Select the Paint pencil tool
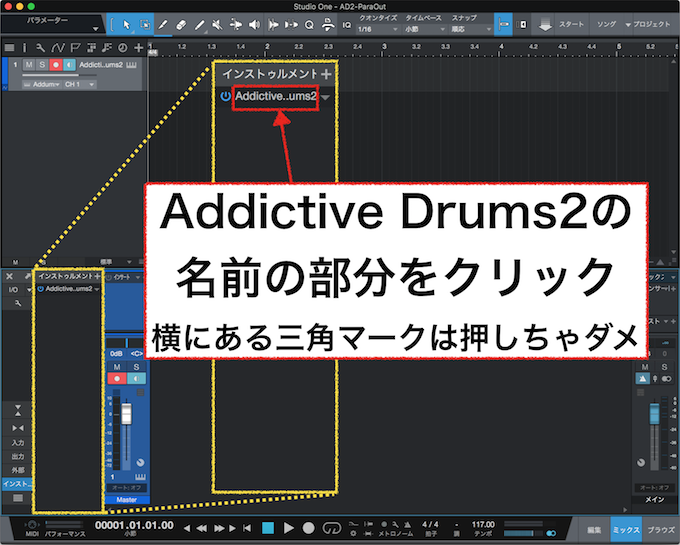 (x=199, y=25)
